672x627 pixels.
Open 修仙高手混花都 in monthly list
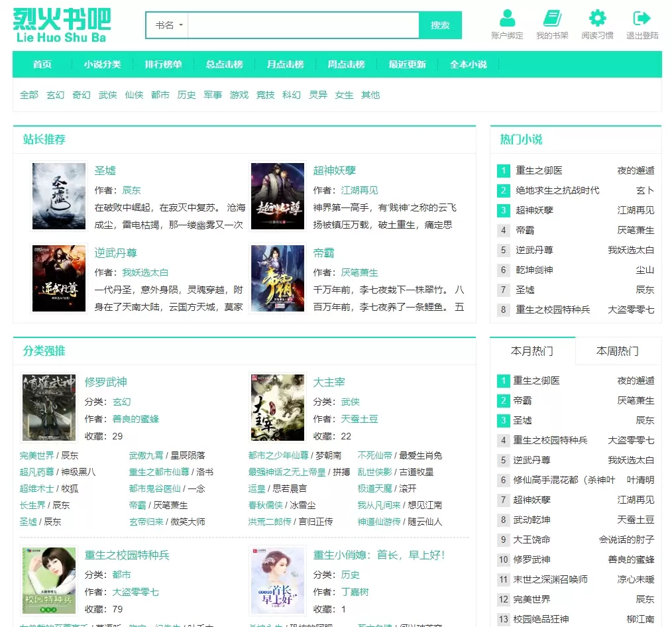coord(564,480)
